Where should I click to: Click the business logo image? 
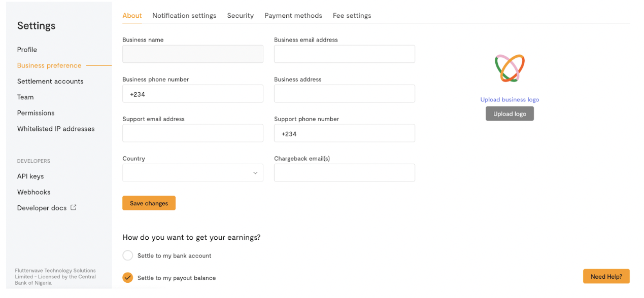pyautogui.click(x=510, y=68)
